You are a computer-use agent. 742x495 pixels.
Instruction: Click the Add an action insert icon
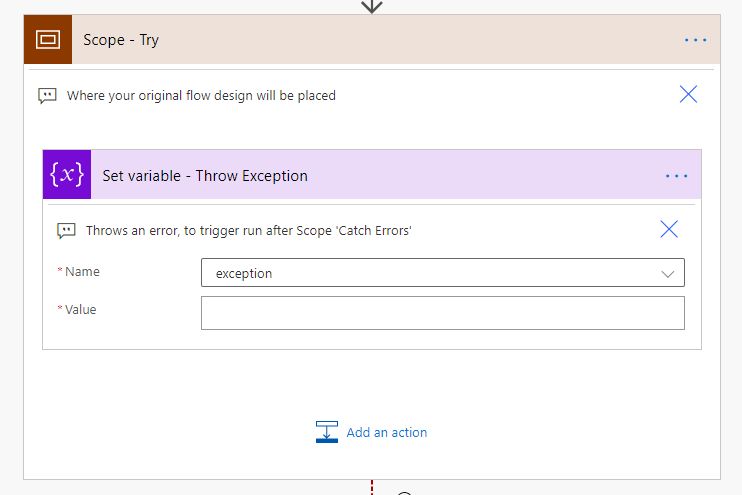point(327,432)
